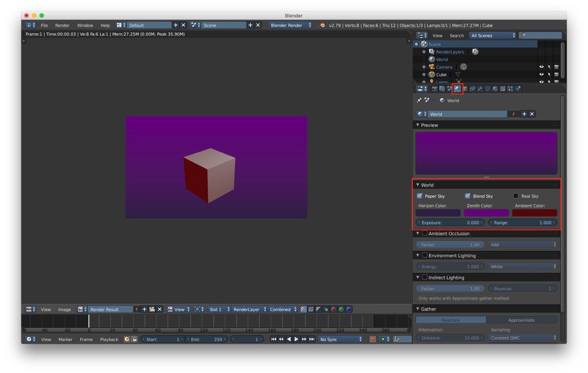Select Color and Alpha display mode
The height and width of the screenshot is (373, 588).
coord(303,309)
